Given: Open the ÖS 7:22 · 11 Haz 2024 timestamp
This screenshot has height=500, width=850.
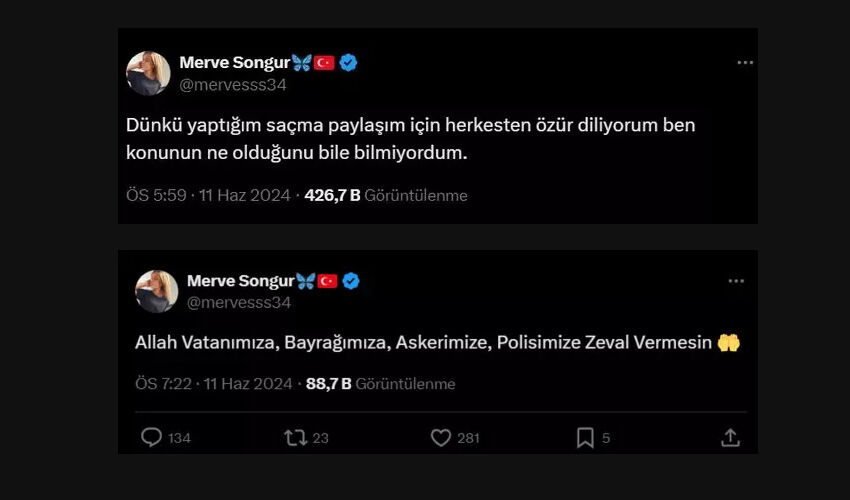Looking at the screenshot, I should pyautogui.click(x=214, y=384).
